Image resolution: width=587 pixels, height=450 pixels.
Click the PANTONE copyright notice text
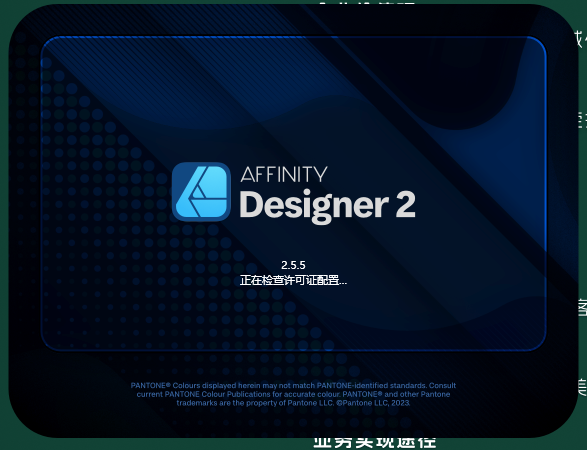click(293, 394)
